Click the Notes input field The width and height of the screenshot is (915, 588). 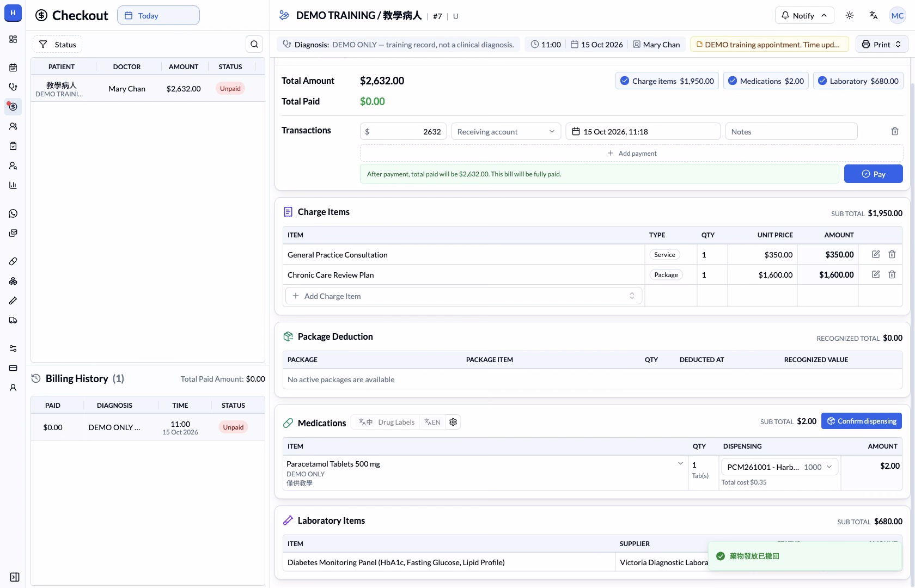pos(791,131)
